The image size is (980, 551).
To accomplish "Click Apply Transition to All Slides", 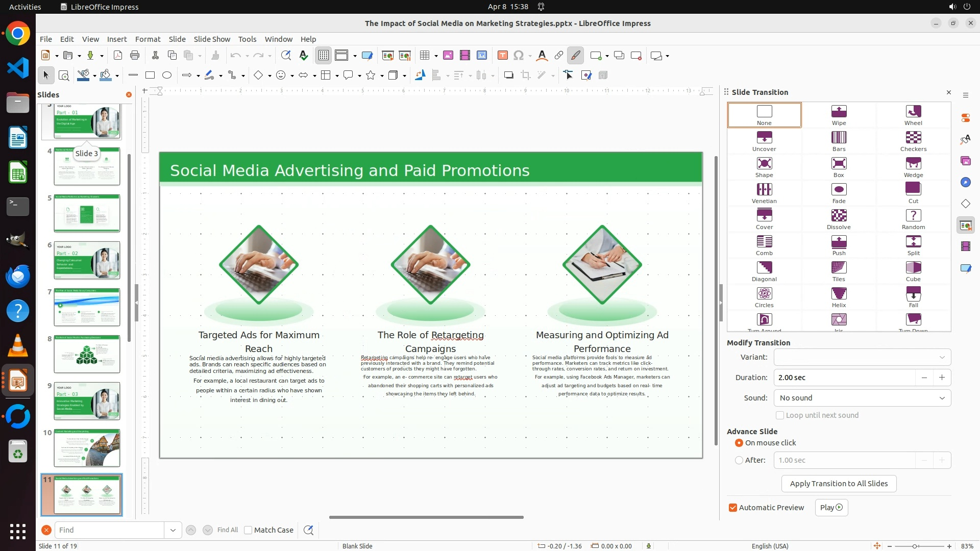I will tap(839, 484).
